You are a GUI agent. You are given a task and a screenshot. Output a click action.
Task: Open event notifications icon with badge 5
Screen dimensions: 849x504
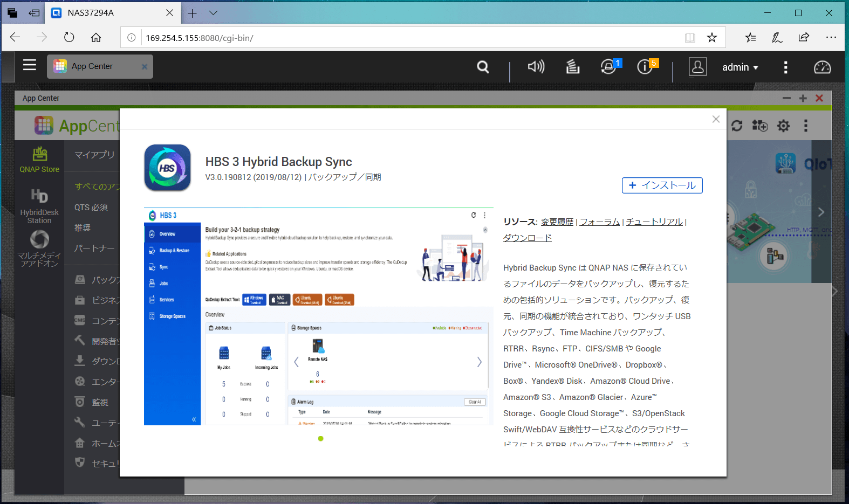coord(646,66)
